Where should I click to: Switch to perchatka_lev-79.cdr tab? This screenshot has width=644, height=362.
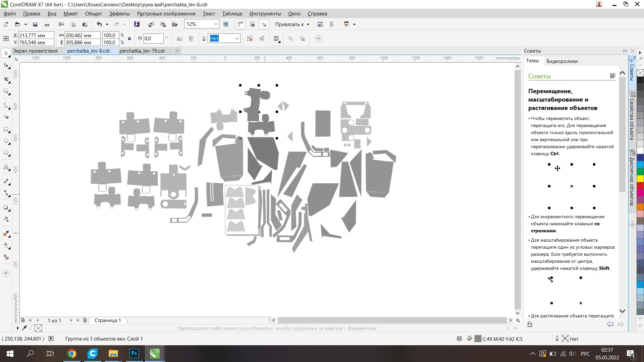coord(142,51)
